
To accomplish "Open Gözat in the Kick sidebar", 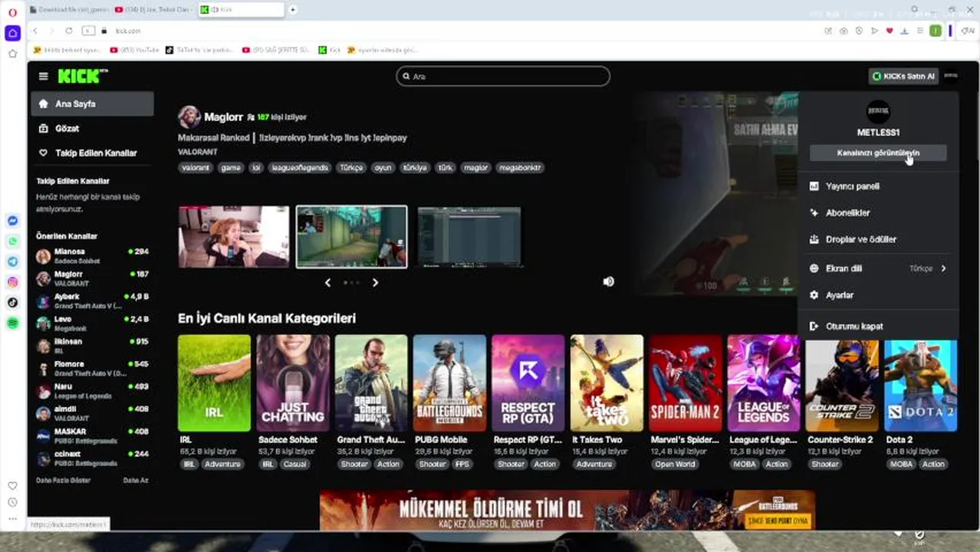I will tap(92, 128).
